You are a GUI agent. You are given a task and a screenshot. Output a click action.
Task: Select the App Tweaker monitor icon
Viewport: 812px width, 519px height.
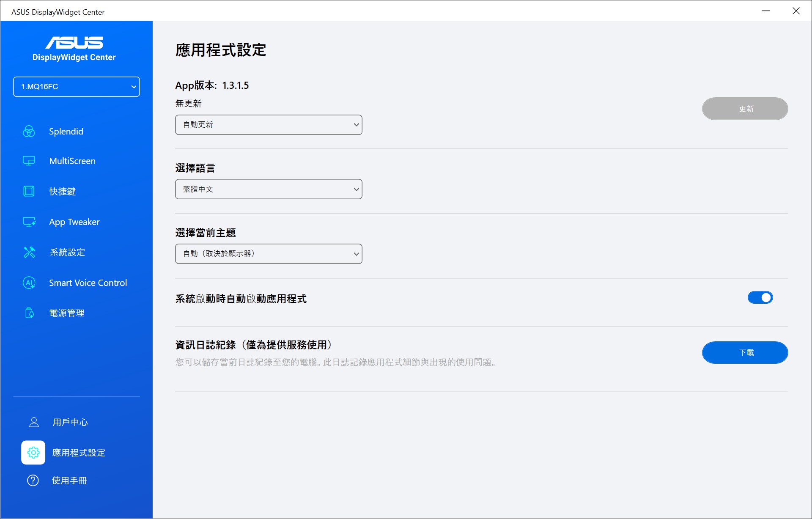(29, 222)
